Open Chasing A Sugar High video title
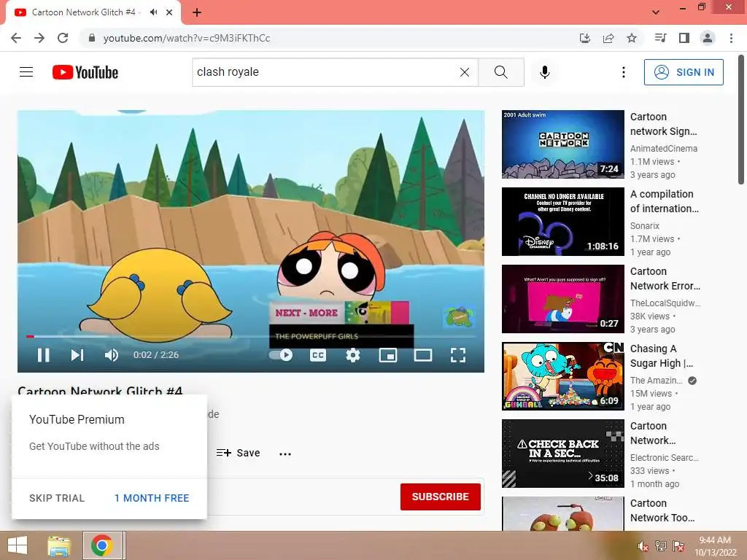The width and height of the screenshot is (747, 560). [x=662, y=356]
